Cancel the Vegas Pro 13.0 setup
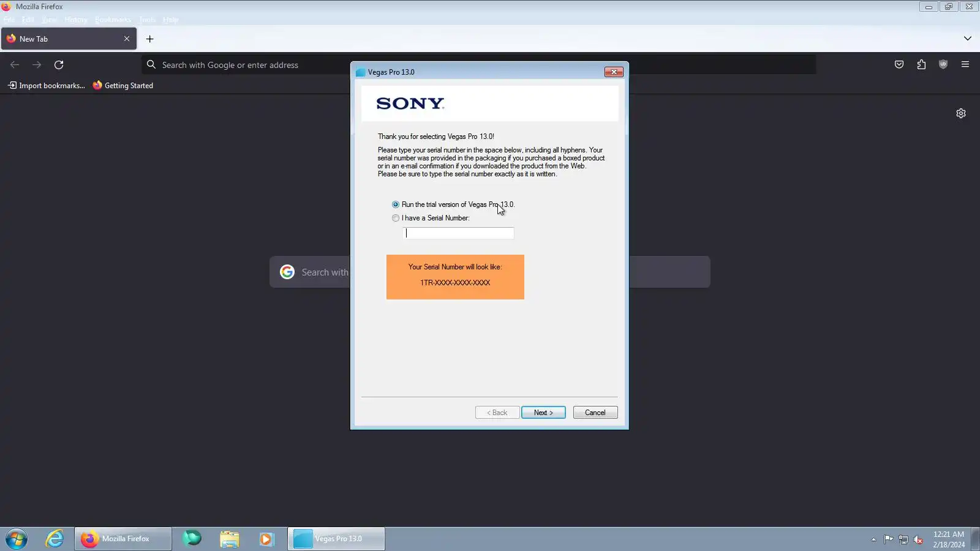Screen dimensions: 980x551 595,413
